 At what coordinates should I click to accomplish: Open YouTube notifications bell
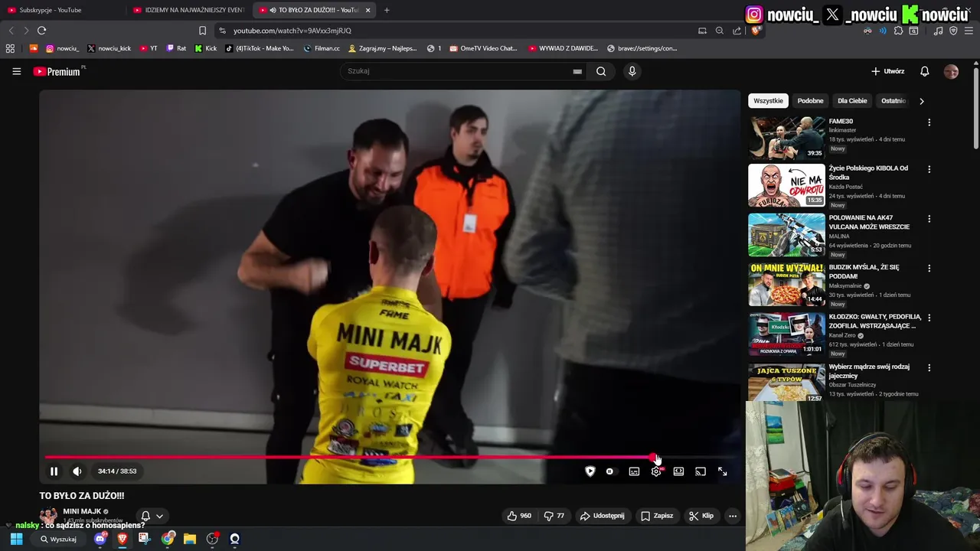(x=924, y=71)
